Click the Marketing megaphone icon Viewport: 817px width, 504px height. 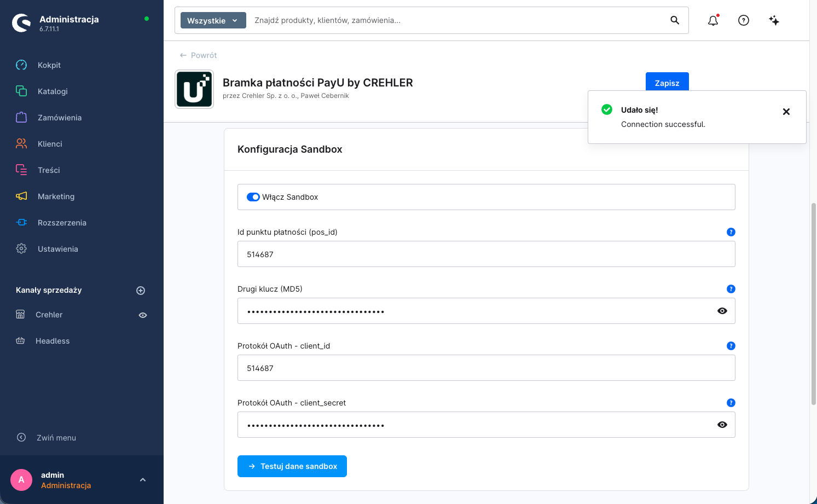[21, 196]
